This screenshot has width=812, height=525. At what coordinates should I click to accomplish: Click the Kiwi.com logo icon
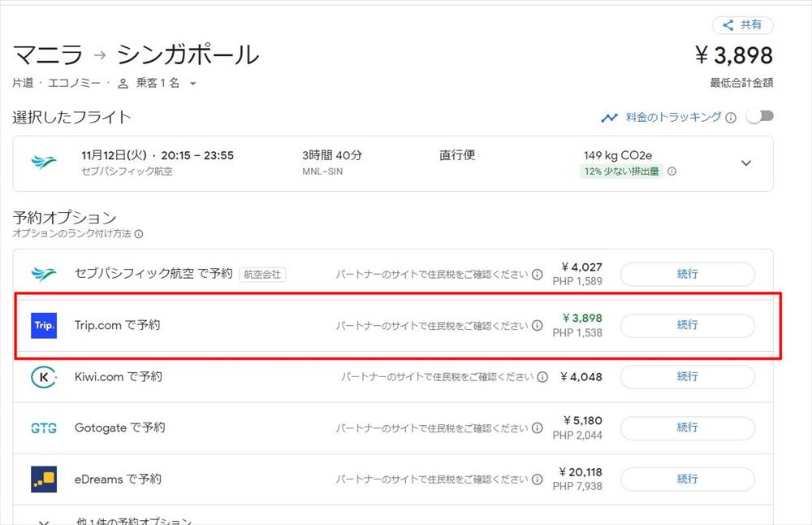pos(44,377)
